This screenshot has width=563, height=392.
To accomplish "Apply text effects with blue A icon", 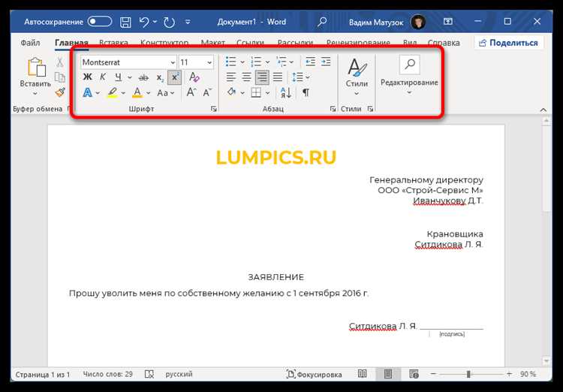I will tap(87, 92).
